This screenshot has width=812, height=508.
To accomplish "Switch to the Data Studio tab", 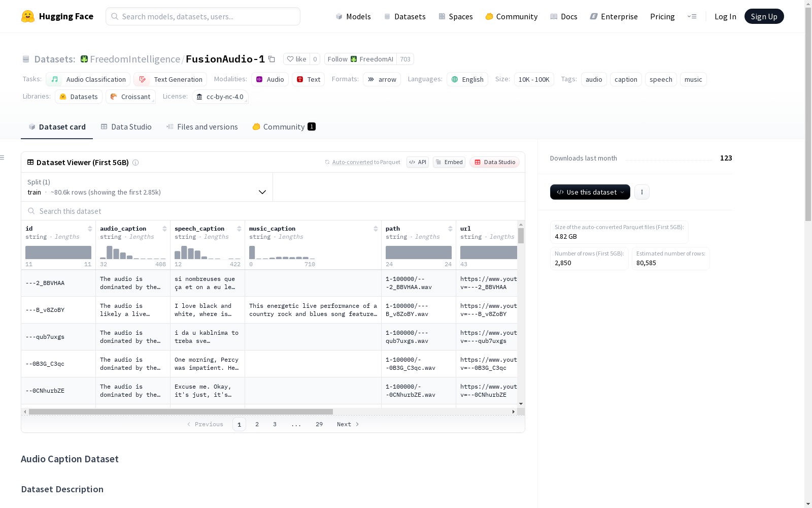I will pyautogui.click(x=126, y=127).
